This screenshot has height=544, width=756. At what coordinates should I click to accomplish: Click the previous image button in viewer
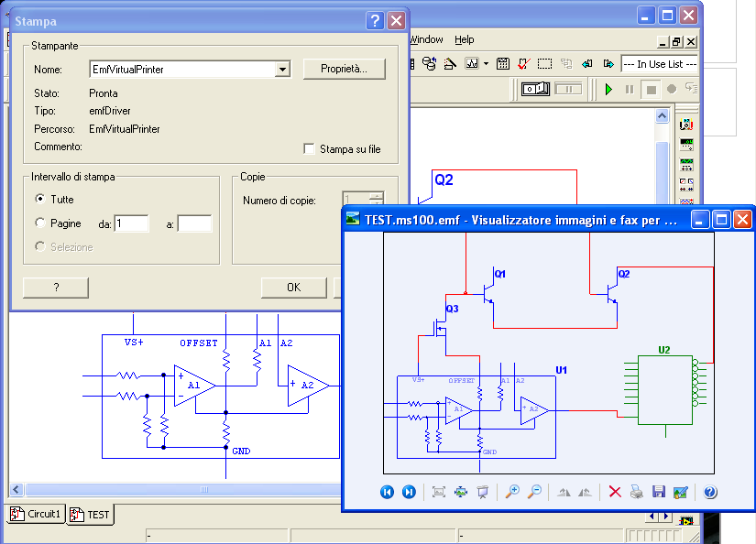coord(387,493)
